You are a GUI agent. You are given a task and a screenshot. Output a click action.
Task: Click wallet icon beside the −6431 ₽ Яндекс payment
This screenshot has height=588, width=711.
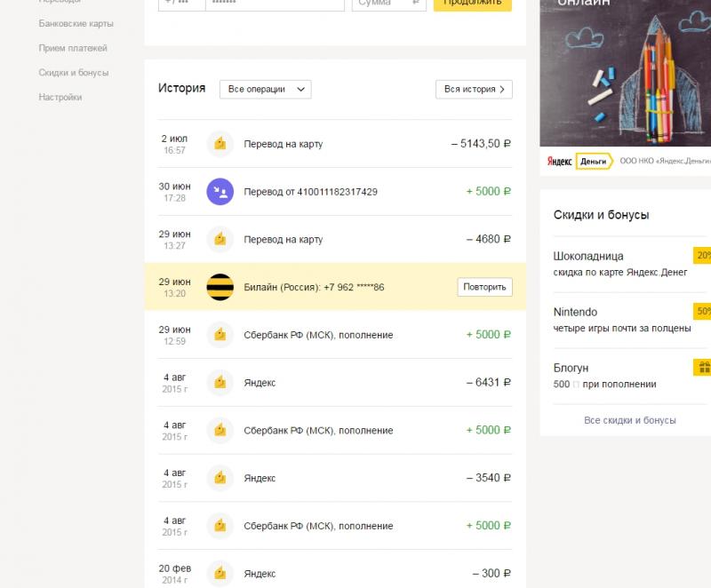click(x=220, y=382)
